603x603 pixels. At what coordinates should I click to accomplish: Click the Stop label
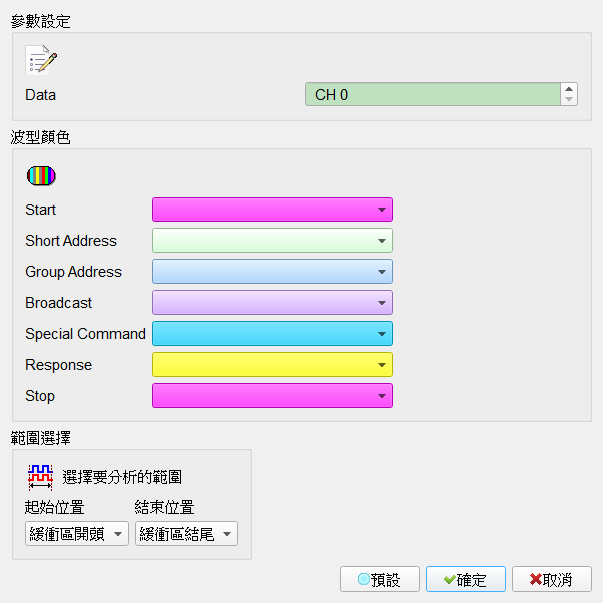click(40, 396)
